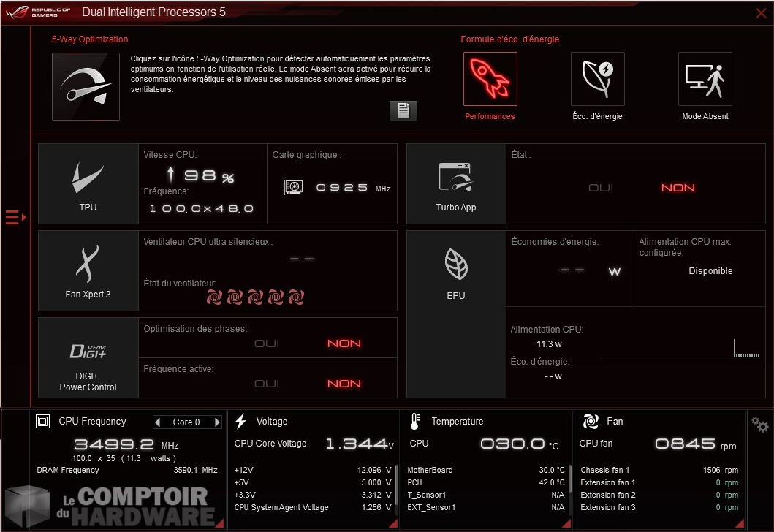Select the EXT_Sensor1 row

[x=486, y=507]
